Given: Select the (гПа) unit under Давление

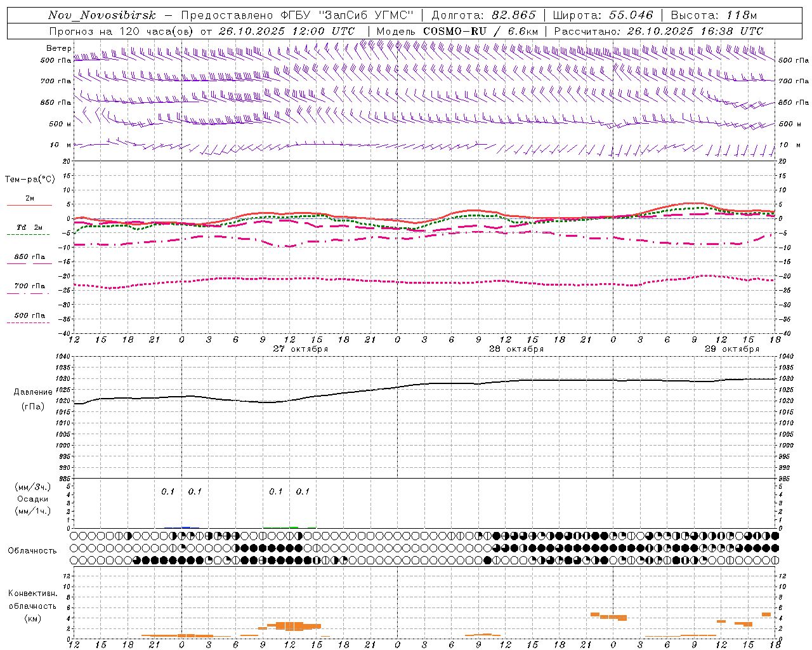Looking at the screenshot, I should (x=33, y=407).
